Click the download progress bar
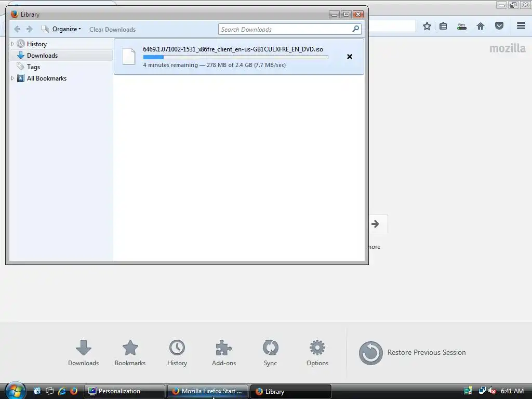 235,57
